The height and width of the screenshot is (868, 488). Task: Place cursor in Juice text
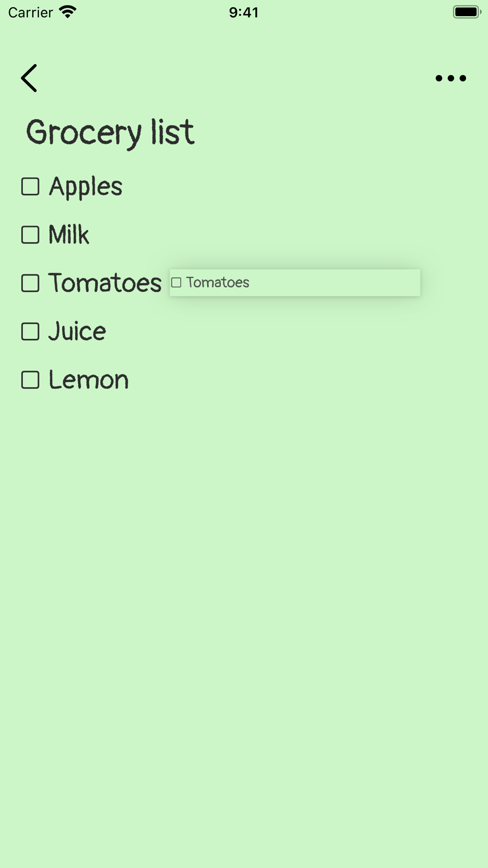77,331
